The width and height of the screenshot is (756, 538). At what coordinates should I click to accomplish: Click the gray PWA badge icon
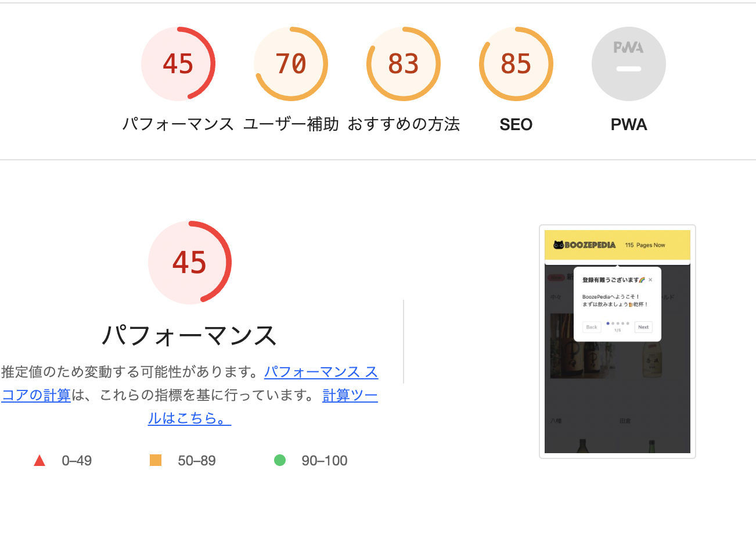pyautogui.click(x=628, y=63)
